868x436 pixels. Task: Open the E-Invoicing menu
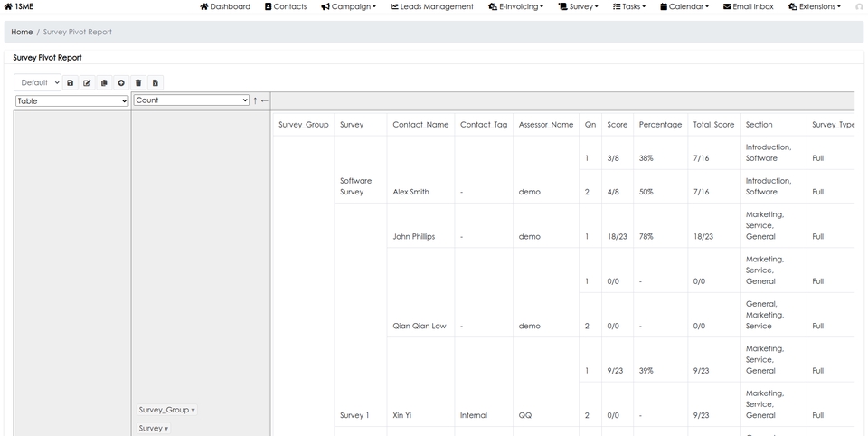[516, 6]
